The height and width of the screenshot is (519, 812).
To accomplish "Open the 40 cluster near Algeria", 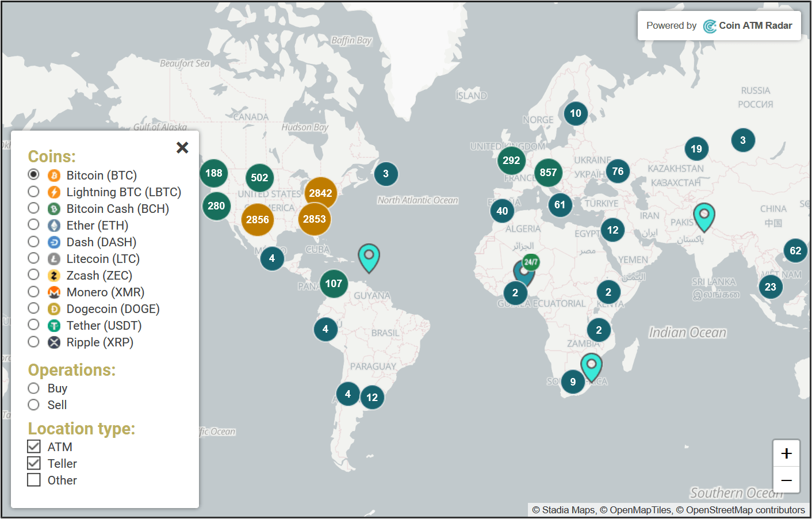I will pyautogui.click(x=502, y=211).
